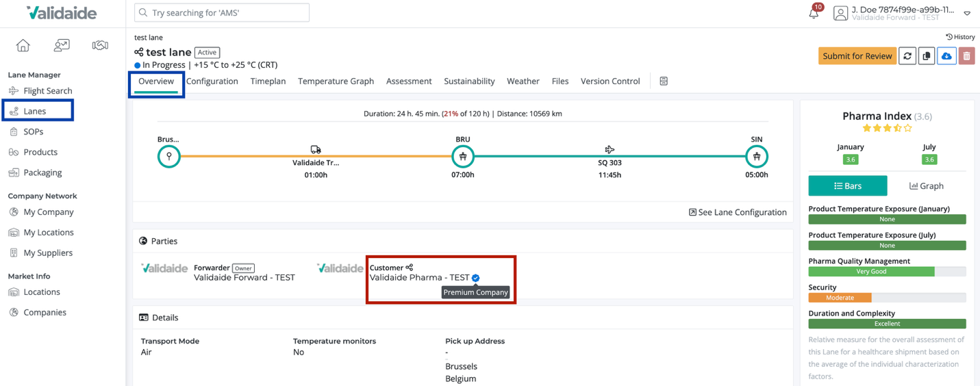Click the BRU airport node on the route

[x=463, y=156]
